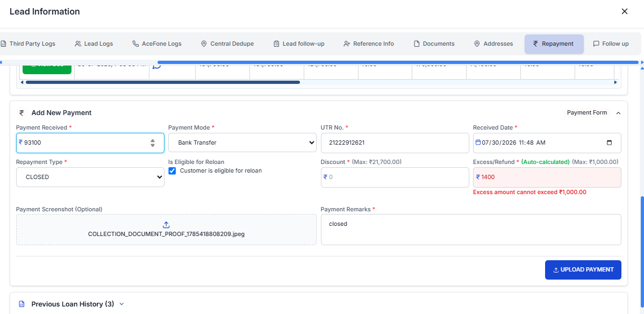Click the Previous Loan History document icon
Viewport: 644px width, 314px height.
(x=22, y=304)
